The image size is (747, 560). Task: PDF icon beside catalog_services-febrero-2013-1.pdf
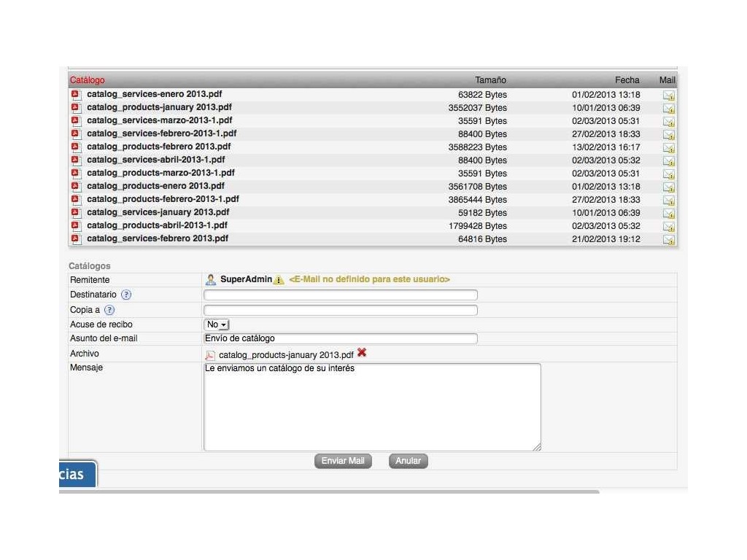pyautogui.click(x=76, y=134)
